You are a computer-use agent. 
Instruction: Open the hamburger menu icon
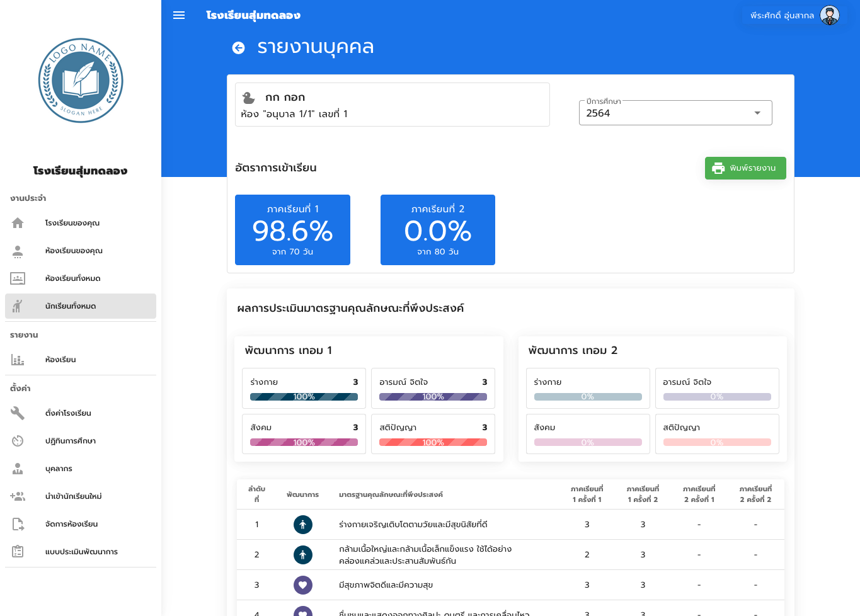179,15
